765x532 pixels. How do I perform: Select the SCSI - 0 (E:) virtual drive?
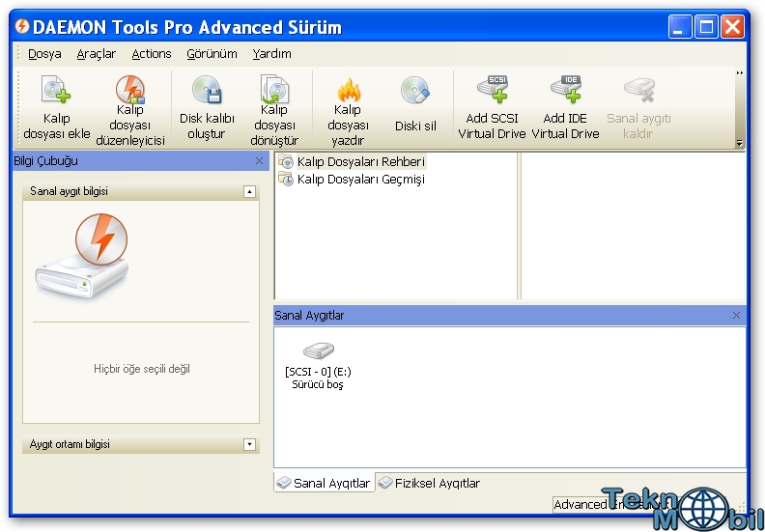[x=318, y=365]
